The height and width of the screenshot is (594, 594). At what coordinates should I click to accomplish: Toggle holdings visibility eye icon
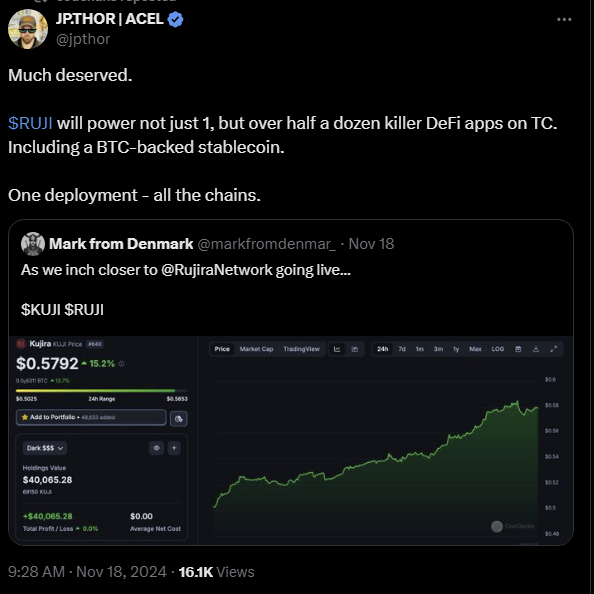click(156, 448)
